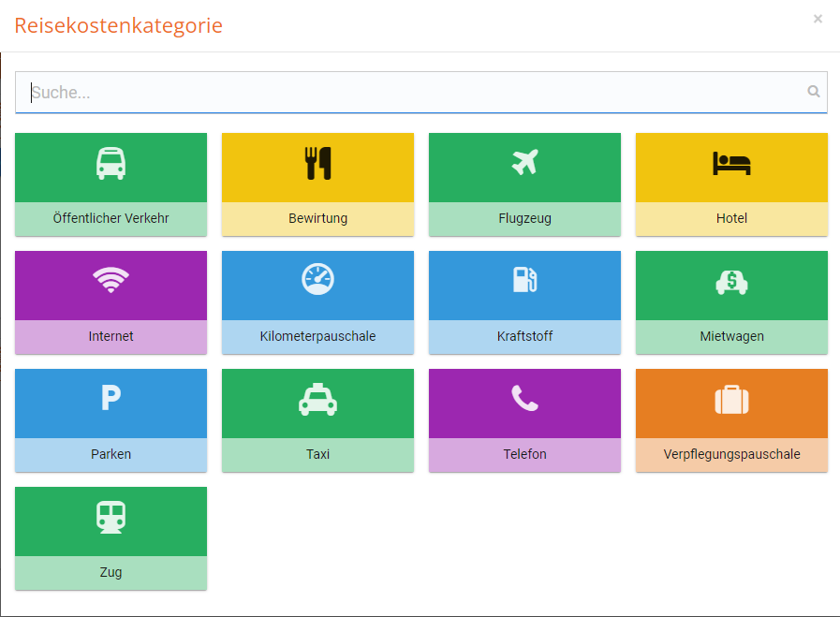Choose the airplane Flugzeug icon
Viewport: 840px width, 617px height.
click(524, 163)
